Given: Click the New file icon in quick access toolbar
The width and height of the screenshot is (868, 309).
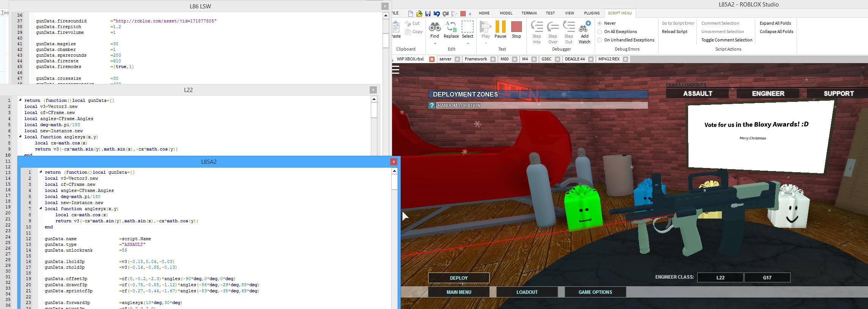Looking at the screenshot, I should [x=410, y=14].
